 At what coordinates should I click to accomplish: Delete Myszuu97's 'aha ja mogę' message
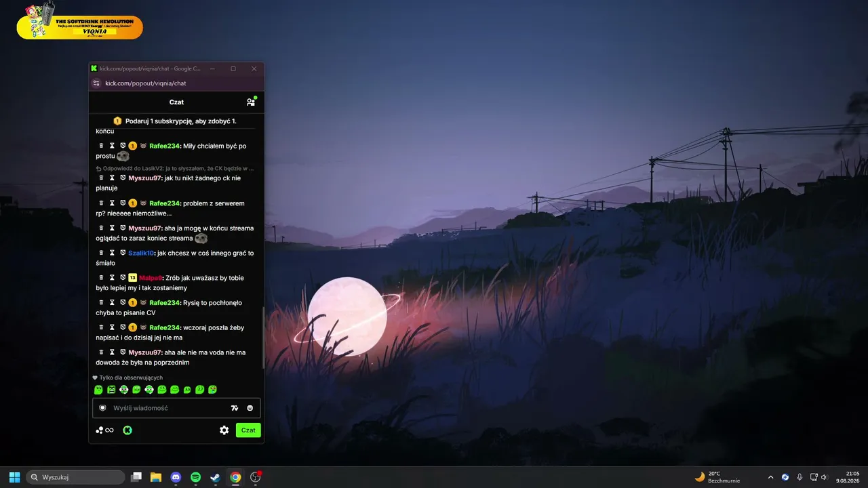(x=101, y=228)
